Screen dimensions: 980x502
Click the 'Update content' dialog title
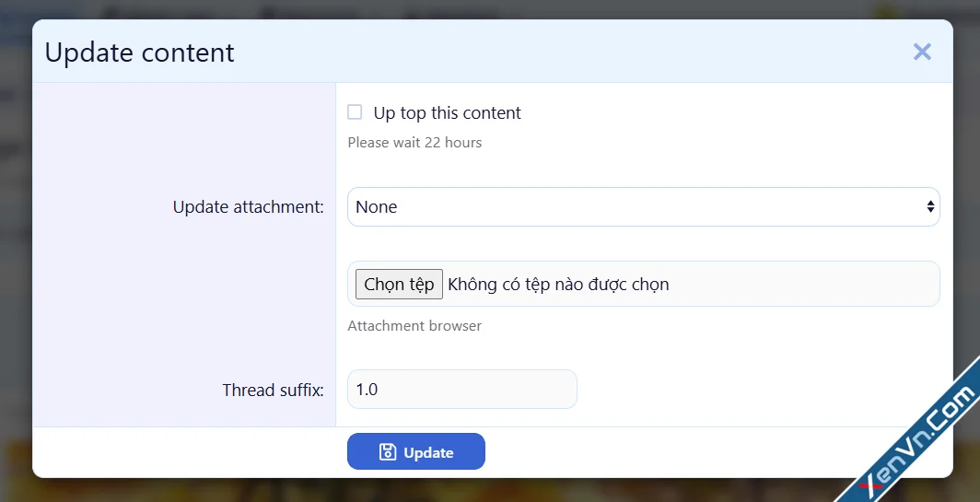(x=140, y=53)
